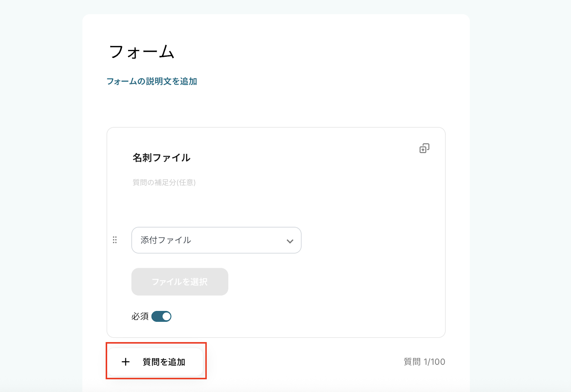The image size is (571, 392).
Task: Click the duplicate question icon
Action: tap(424, 148)
